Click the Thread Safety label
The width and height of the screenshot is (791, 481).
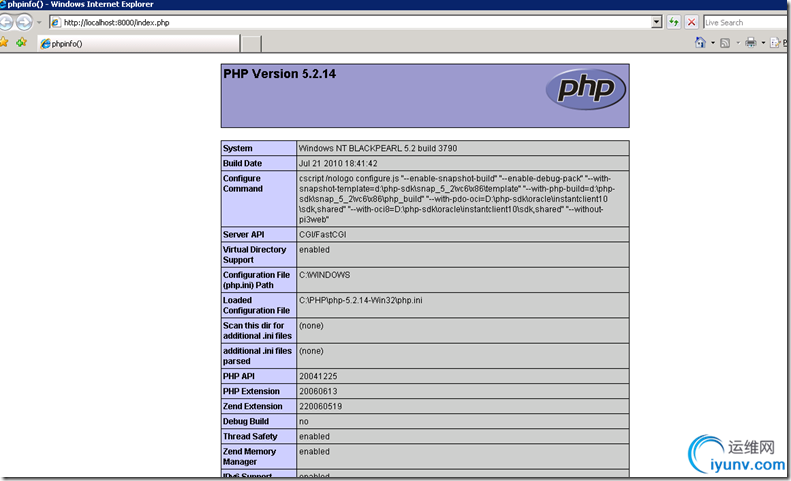click(x=250, y=437)
